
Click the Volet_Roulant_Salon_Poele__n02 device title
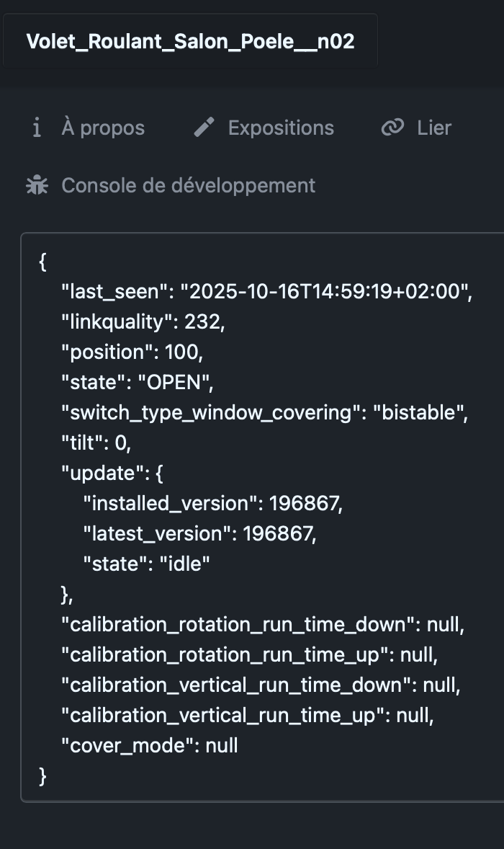coord(190,41)
